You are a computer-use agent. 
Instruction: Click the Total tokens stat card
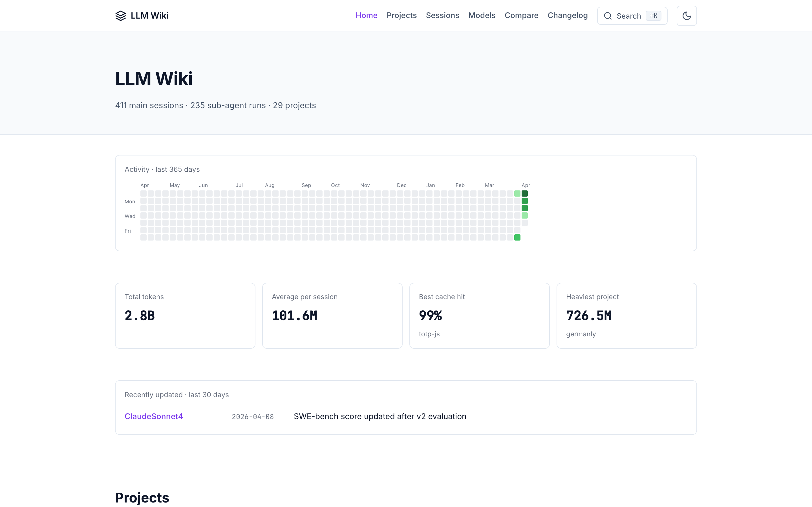pyautogui.click(x=185, y=315)
